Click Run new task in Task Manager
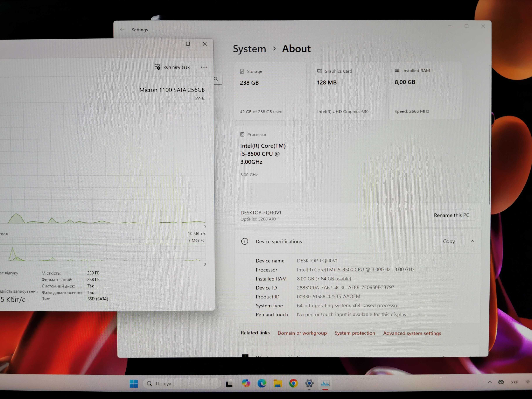Image resolution: width=532 pixels, height=399 pixels. coord(172,67)
